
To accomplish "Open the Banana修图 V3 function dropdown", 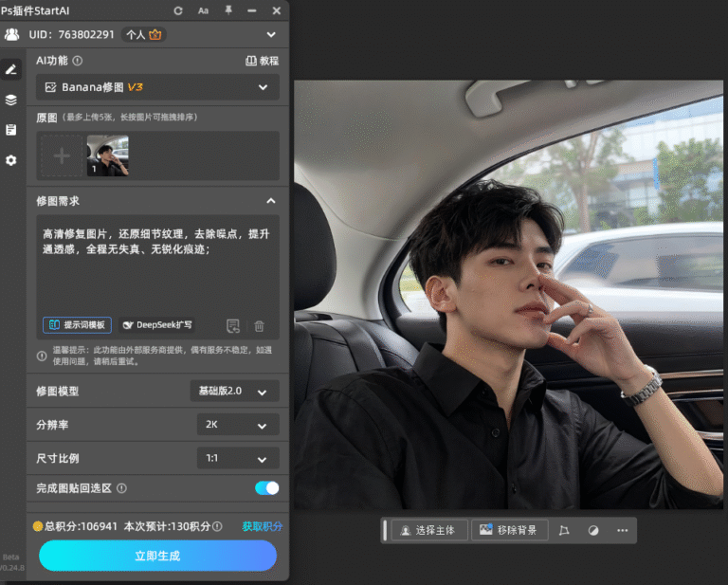I will click(x=158, y=87).
